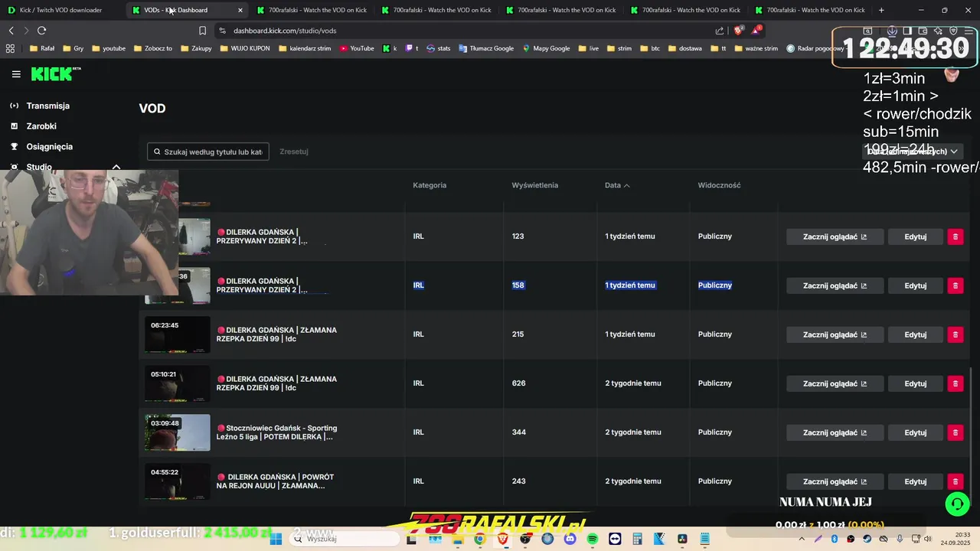Start watching the Stoczniowiec Gdańsk VOD
980x551 pixels.
click(835, 432)
